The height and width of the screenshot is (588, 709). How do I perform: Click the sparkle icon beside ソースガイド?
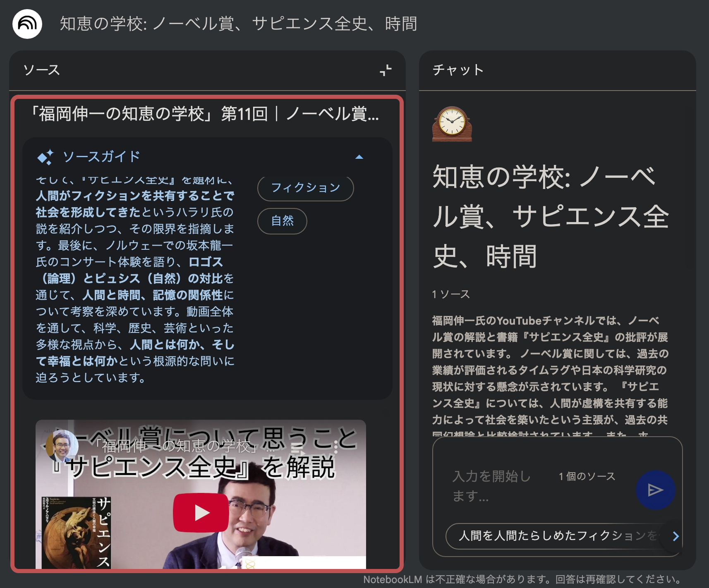pyautogui.click(x=45, y=157)
